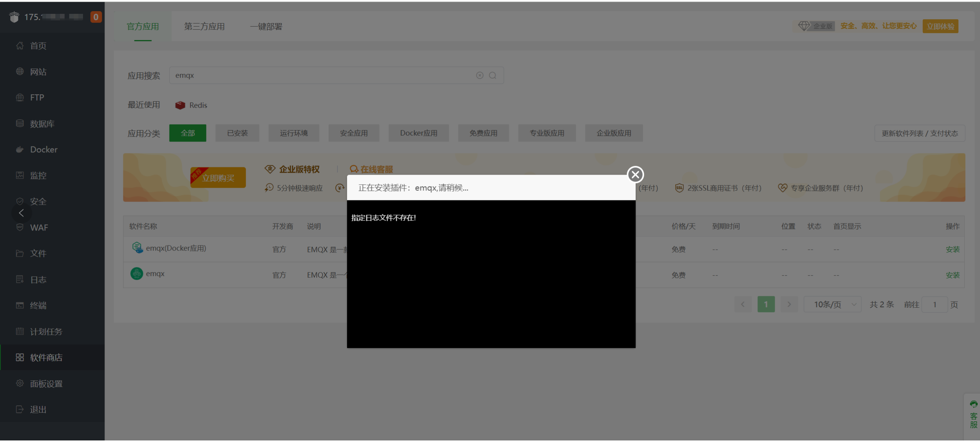Click 更新软件列表 / 支付状态 button

click(919, 133)
